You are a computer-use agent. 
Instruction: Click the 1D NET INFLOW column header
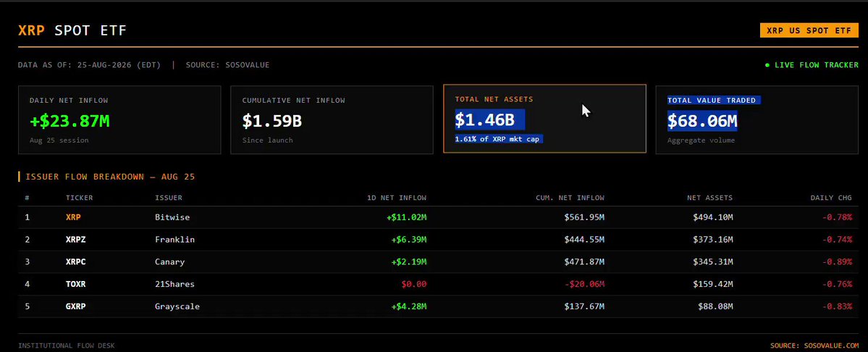point(397,198)
